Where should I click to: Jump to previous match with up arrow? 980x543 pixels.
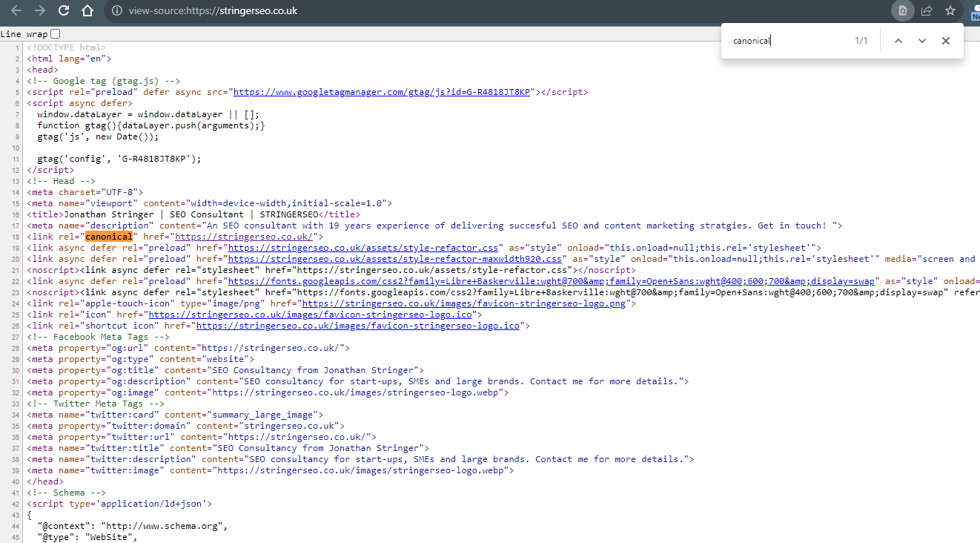click(x=898, y=40)
